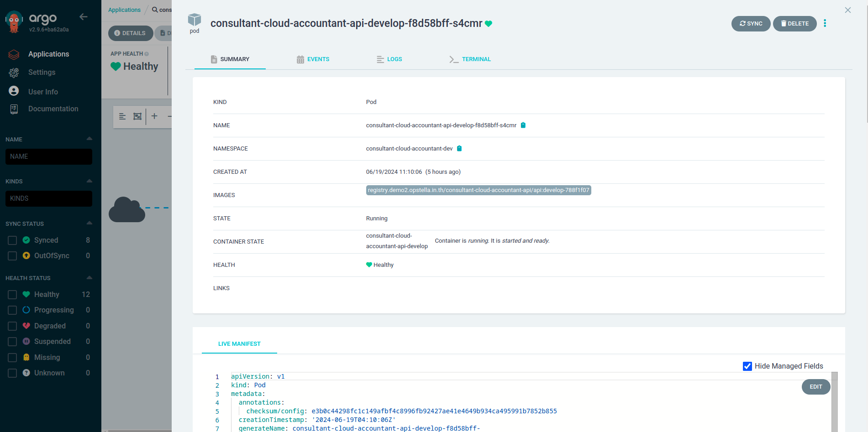Click the Unknown question mark icon
Viewport: 868px width, 432px height.
click(x=26, y=373)
